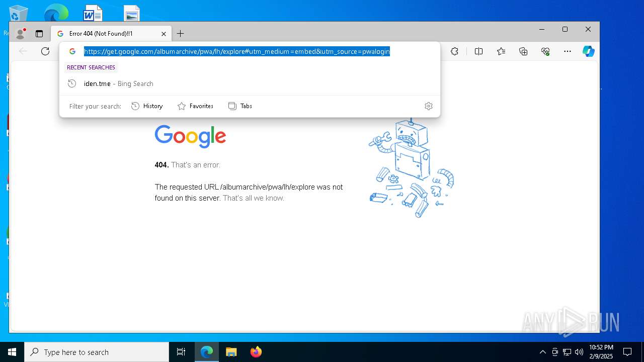
Task: Open Settings and more ellipsis menu
Action: pyautogui.click(x=568, y=51)
